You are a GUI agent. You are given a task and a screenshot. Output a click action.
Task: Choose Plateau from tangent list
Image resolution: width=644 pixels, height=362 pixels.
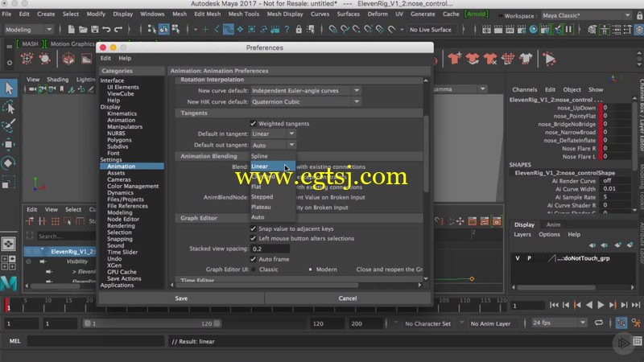pyautogui.click(x=261, y=207)
